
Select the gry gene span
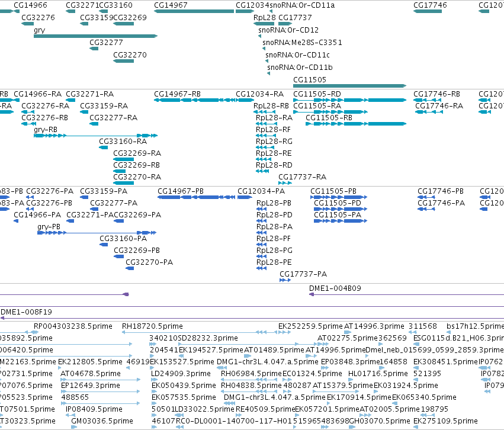point(95,36)
